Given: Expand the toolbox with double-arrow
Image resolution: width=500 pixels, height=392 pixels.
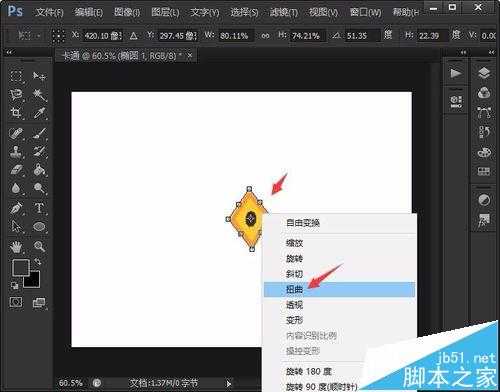Looking at the screenshot, I should (9, 52).
